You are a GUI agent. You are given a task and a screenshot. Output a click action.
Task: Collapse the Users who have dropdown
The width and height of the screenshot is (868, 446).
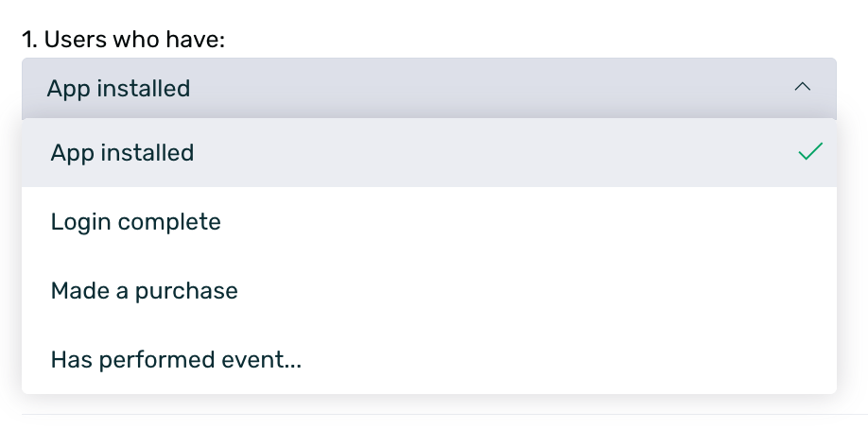click(x=803, y=88)
